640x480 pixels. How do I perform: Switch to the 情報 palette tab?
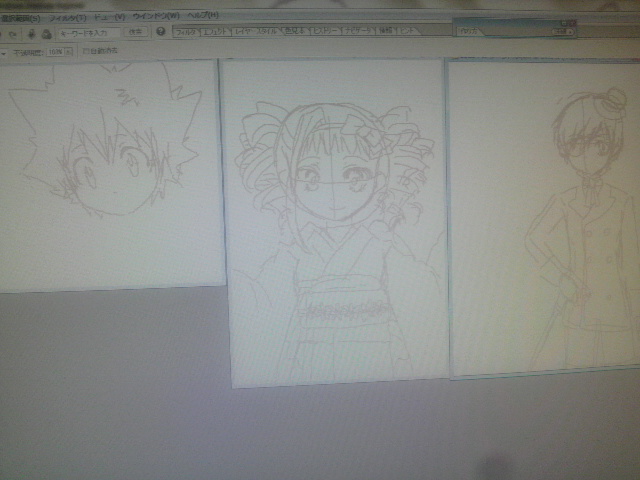(385, 30)
